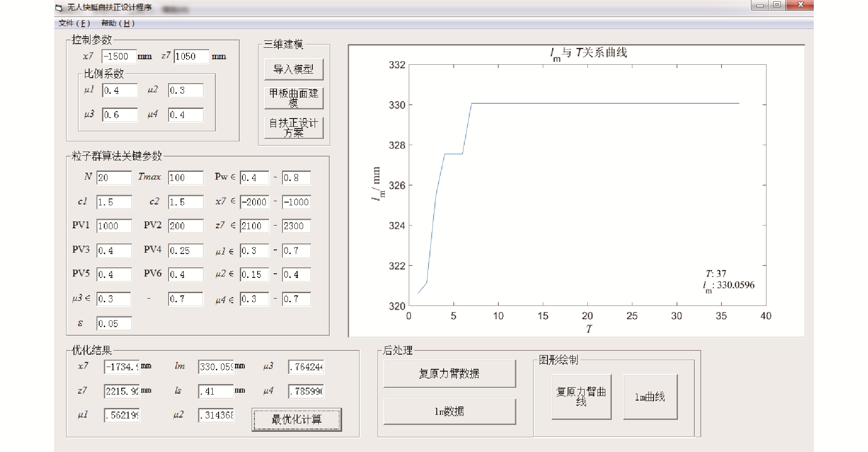Open the 文件 (F) menu
868x452 pixels.
tap(74, 23)
